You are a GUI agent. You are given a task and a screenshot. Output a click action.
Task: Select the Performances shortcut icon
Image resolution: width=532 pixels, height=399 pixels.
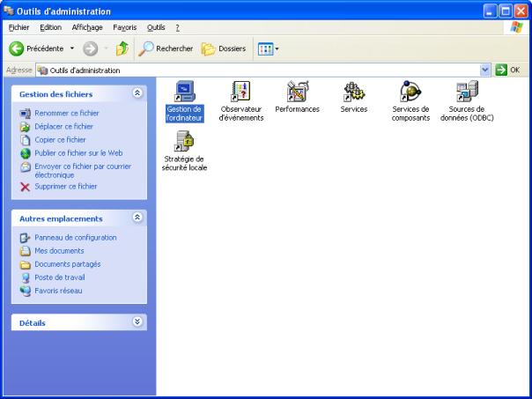297,92
